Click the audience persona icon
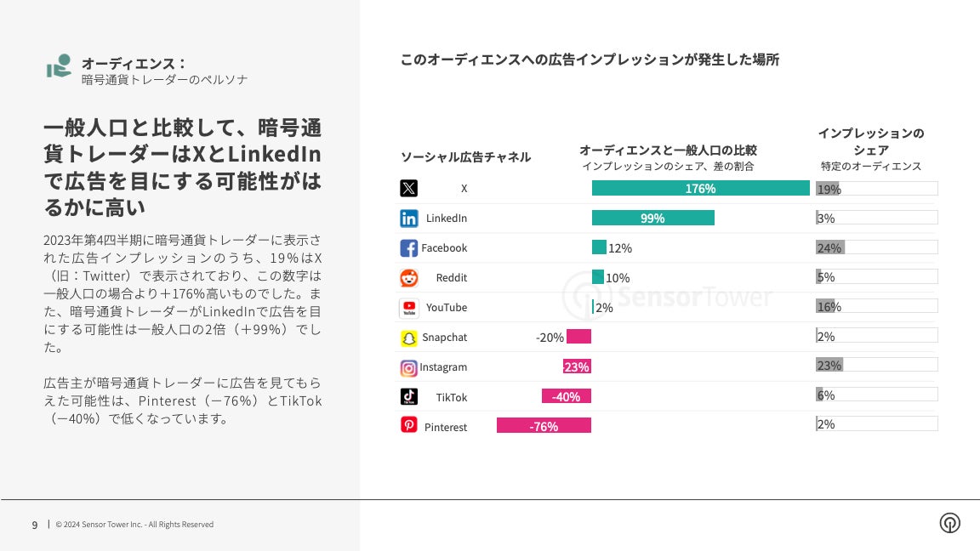Viewport: 980px width, 551px height. (x=59, y=66)
